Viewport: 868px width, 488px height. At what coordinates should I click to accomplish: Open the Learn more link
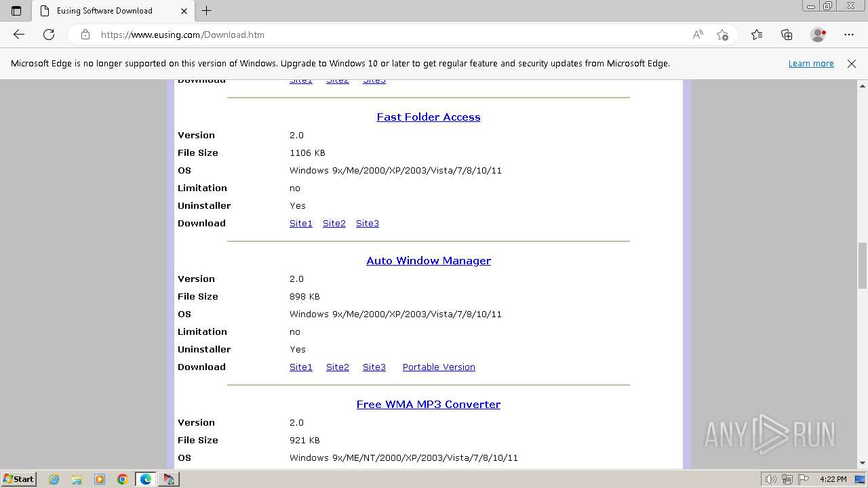click(x=811, y=64)
